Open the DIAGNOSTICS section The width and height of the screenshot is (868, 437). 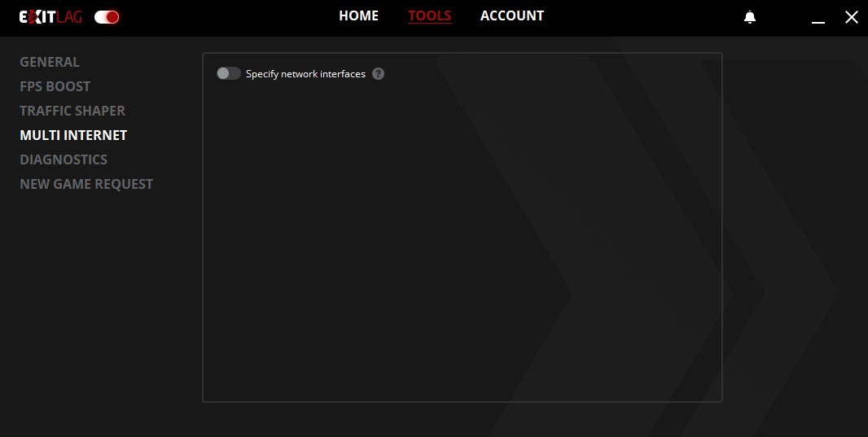64,160
